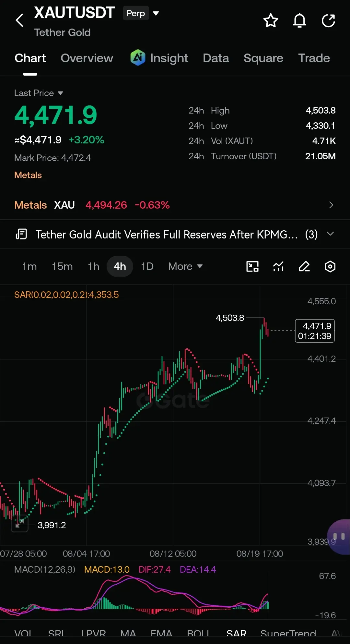Open the AI Insight tab
The image size is (350, 644).
pyautogui.click(x=159, y=58)
